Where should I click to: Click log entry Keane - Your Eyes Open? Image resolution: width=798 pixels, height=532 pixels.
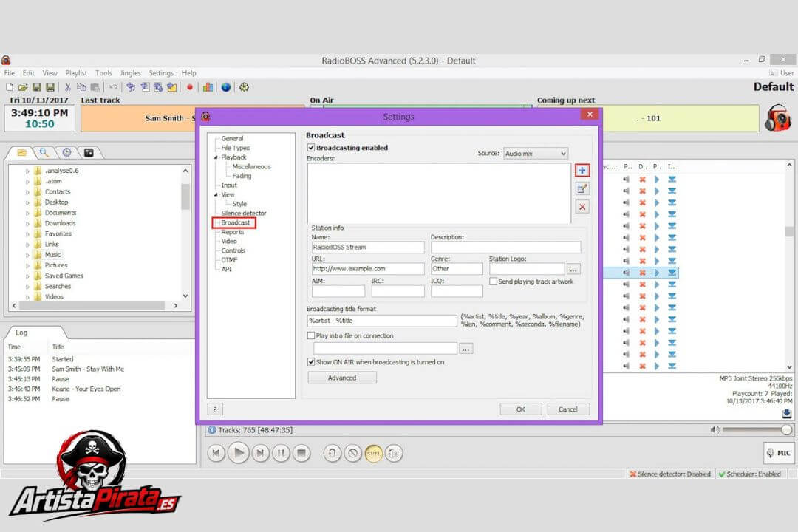86,389
